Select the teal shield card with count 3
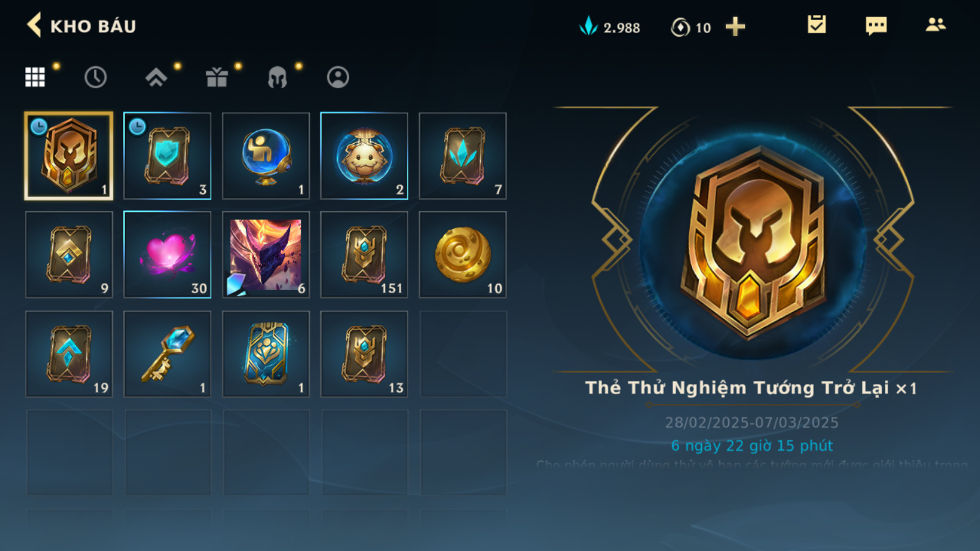This screenshot has height=551, width=980. pos(167,156)
